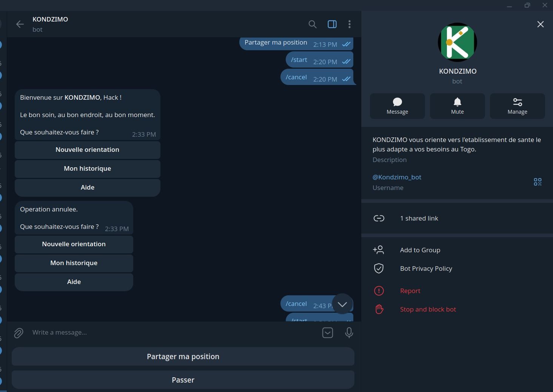Viewport: 553px width, 392px height.
Task: Restore down the Telegram window
Action: (527, 5)
